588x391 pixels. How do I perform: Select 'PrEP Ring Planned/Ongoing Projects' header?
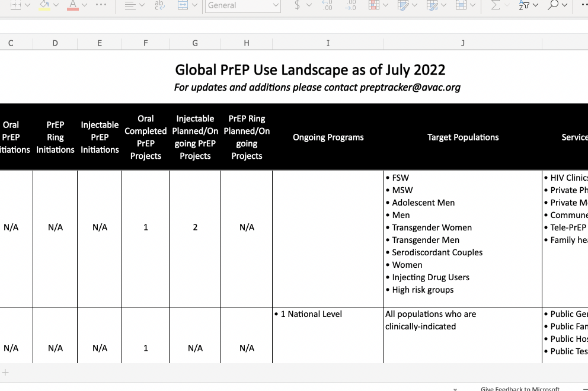point(247,137)
